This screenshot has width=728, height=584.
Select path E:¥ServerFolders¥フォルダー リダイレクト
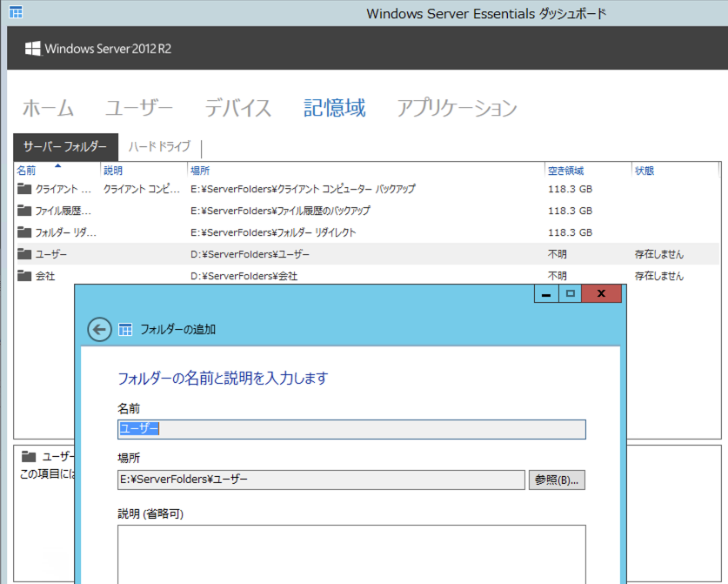(x=273, y=232)
